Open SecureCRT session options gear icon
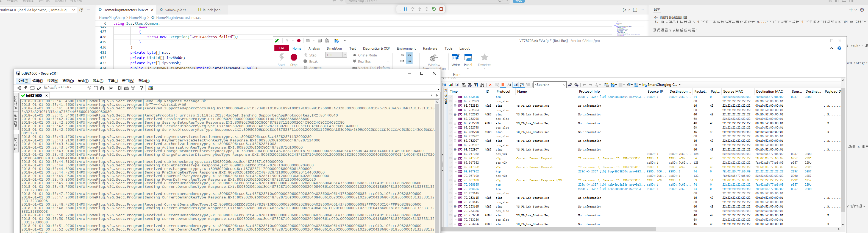868x233 pixels. (x=119, y=88)
